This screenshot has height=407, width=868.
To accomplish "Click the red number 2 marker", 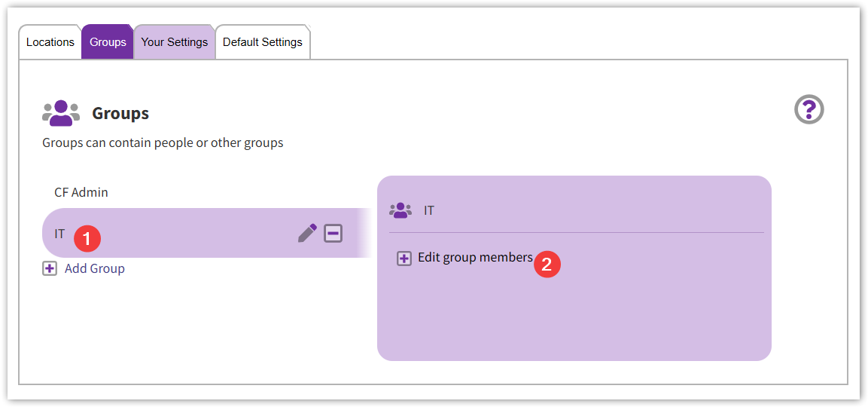I will 547,264.
